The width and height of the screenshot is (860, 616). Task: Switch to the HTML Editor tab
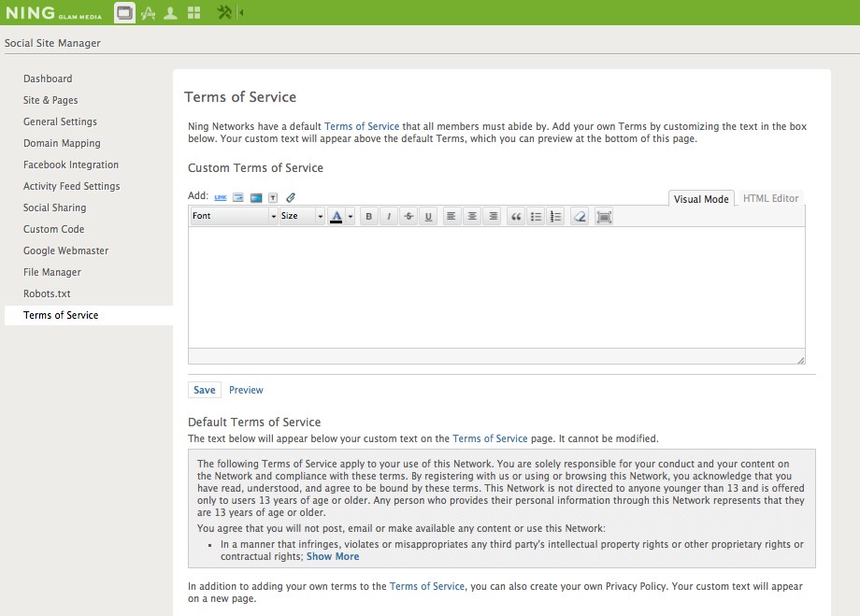770,198
